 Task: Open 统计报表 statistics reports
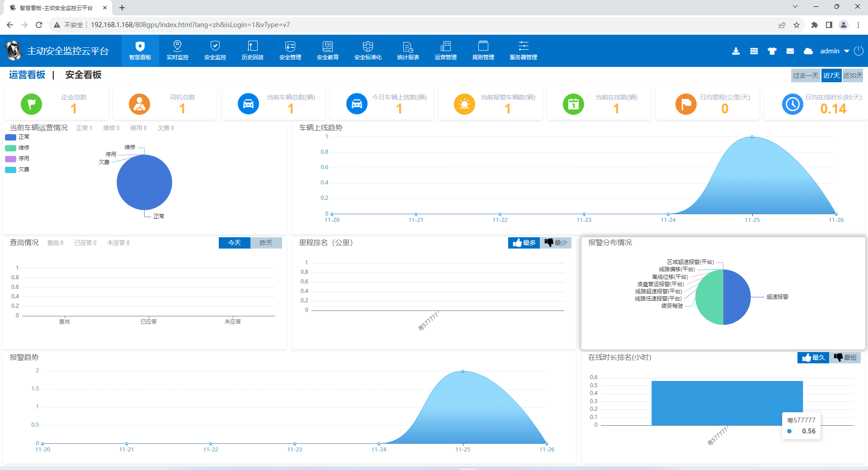click(408, 51)
